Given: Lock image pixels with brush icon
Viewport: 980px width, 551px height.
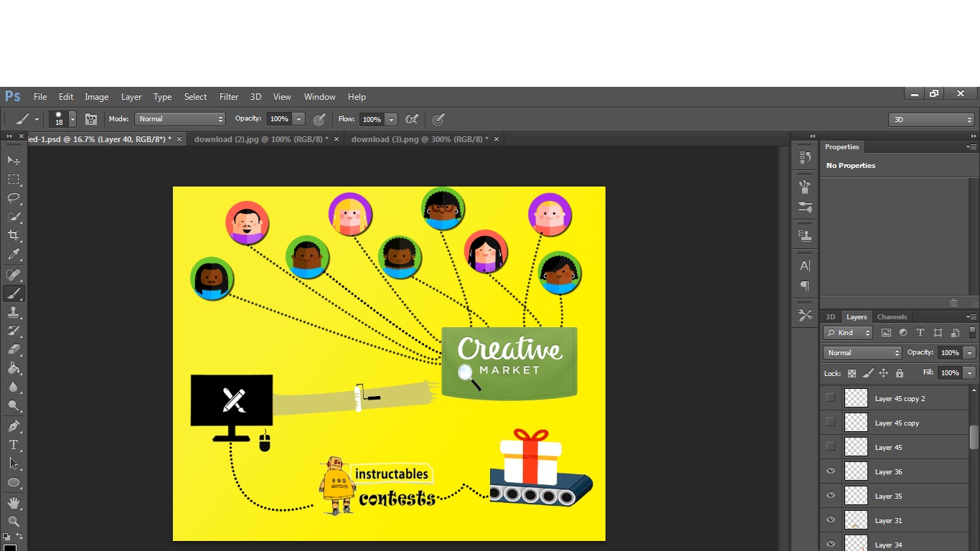Looking at the screenshot, I should click(x=868, y=373).
